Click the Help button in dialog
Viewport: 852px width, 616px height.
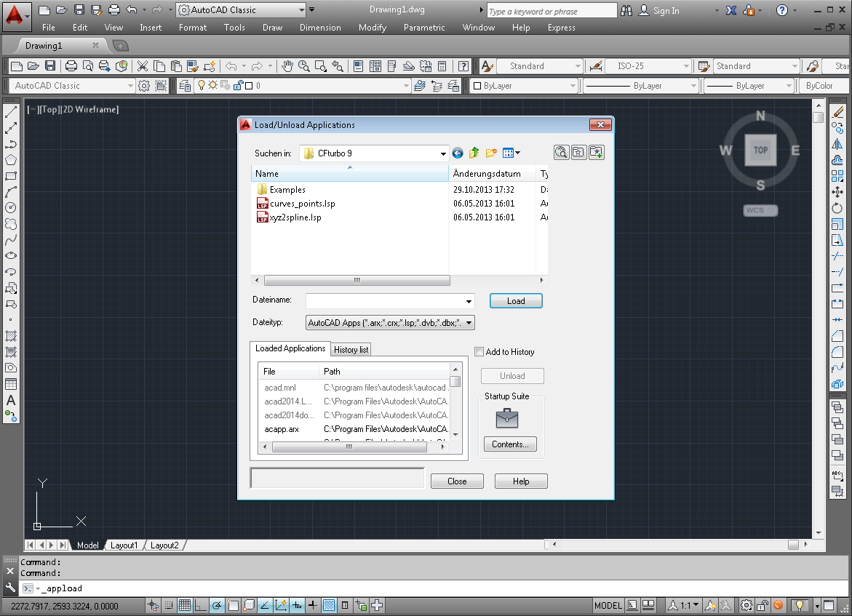pos(520,481)
